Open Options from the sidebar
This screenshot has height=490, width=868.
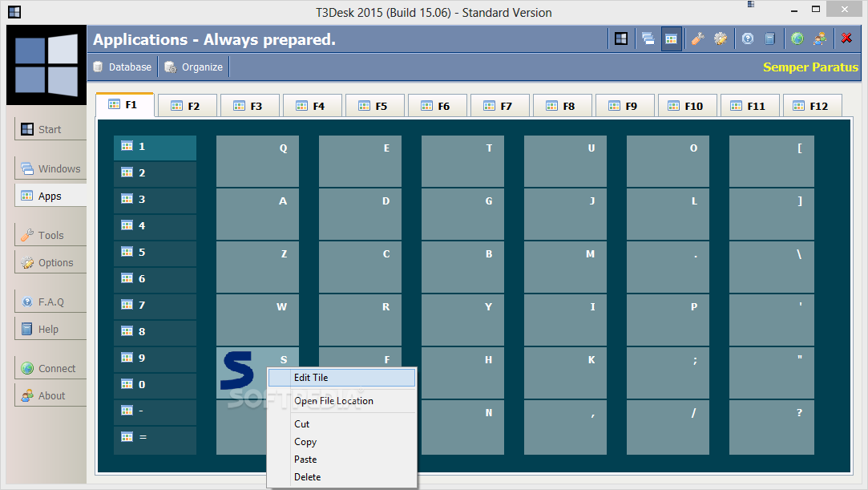tap(50, 262)
